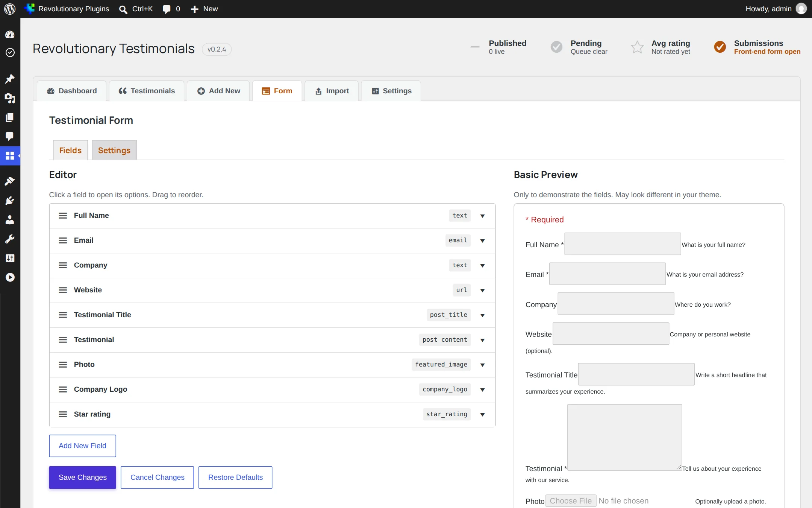
Task: Open the Tools wrench icon in sidebar
Action: click(x=10, y=239)
